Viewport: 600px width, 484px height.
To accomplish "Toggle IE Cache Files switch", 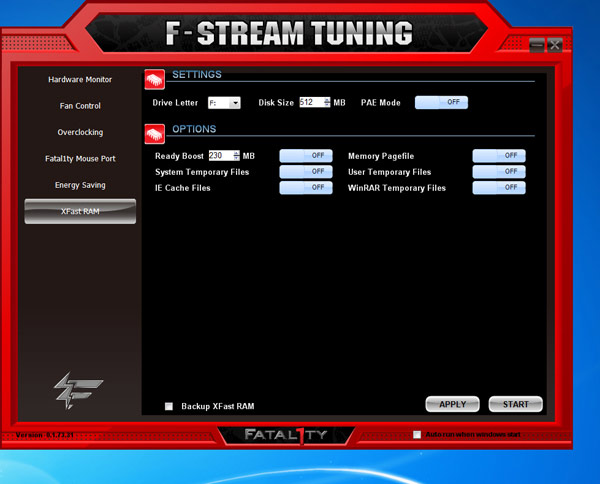I will 306,187.
